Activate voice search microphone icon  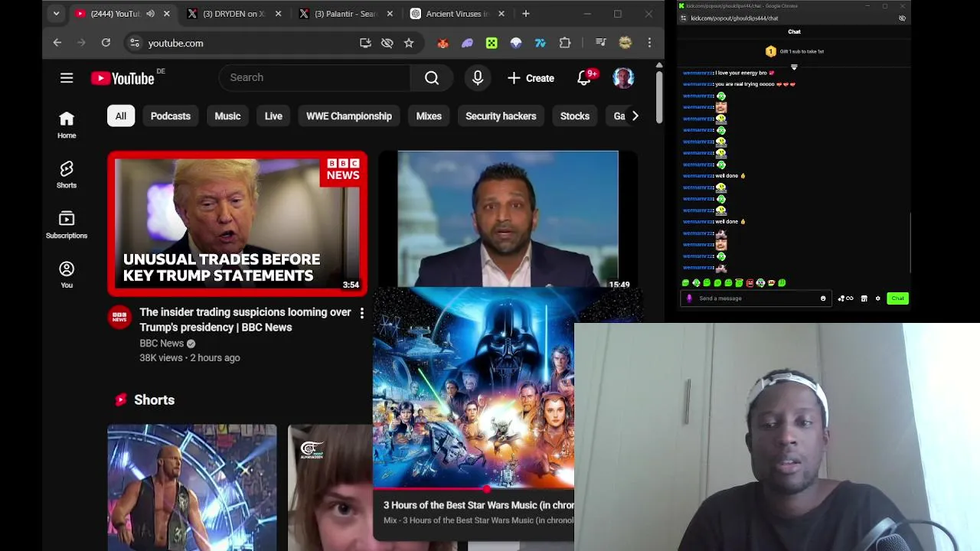pyautogui.click(x=478, y=77)
